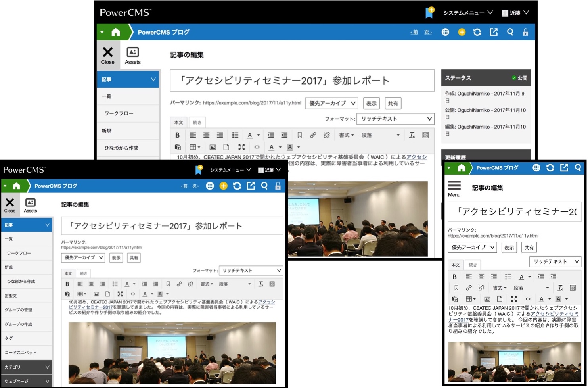Viewport: 588px width, 388px height.
Task: Click search magnifier icon in the top window header
Action: tap(510, 32)
